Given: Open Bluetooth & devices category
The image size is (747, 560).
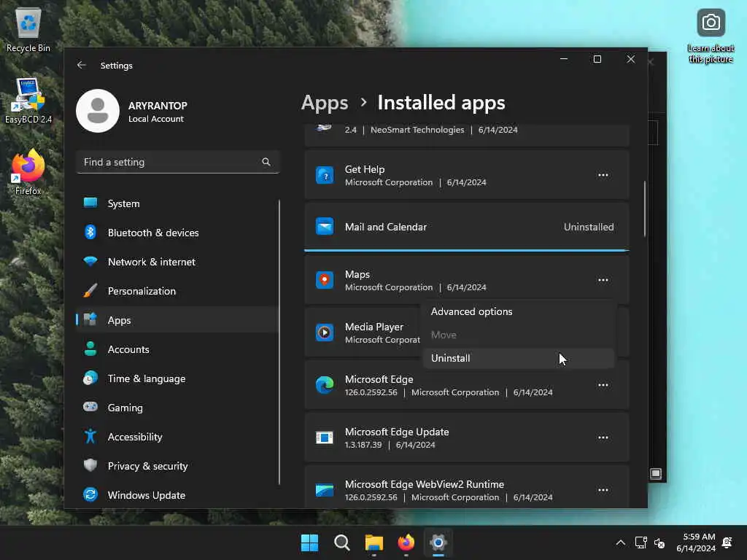Looking at the screenshot, I should click(x=177, y=233).
